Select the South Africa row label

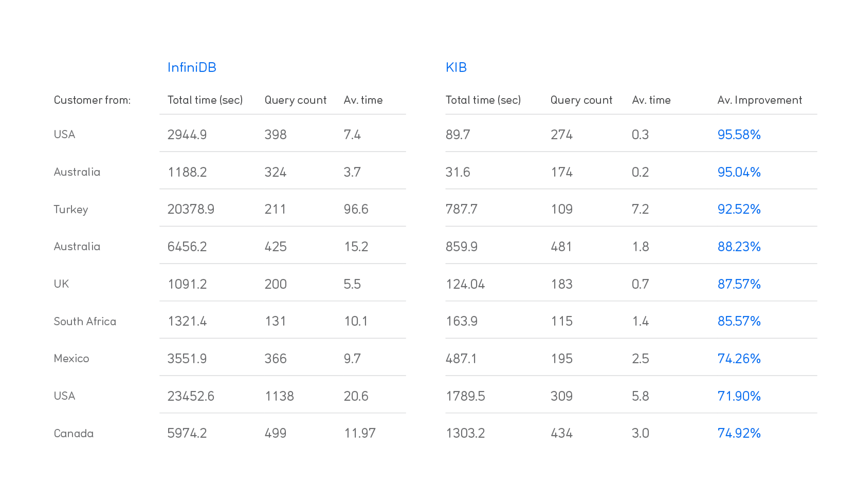85,321
